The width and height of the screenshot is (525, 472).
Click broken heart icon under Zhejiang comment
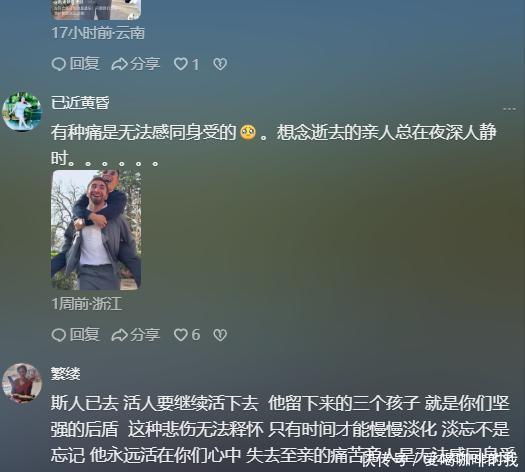[x=220, y=335]
